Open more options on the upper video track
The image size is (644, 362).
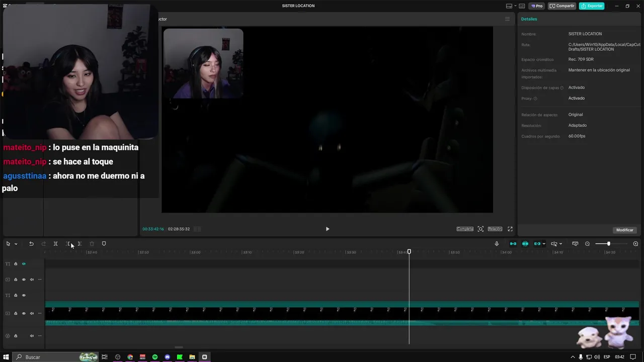coord(40,280)
